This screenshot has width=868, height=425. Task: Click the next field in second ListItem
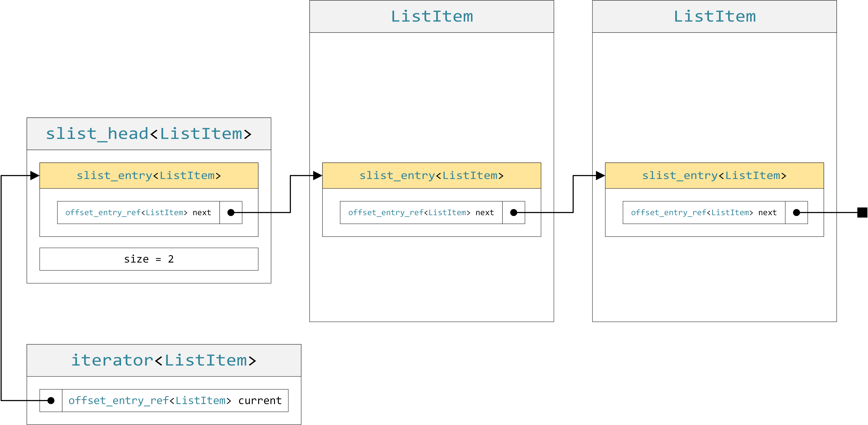(704, 212)
